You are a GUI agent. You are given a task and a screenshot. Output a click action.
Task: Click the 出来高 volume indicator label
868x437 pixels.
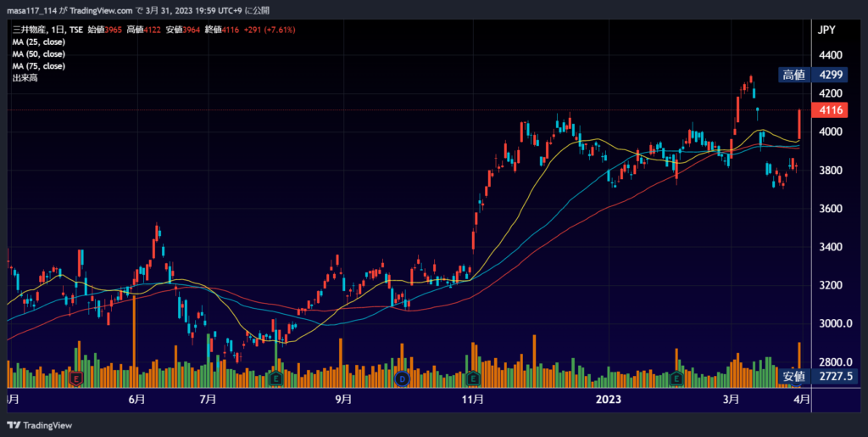click(x=25, y=78)
